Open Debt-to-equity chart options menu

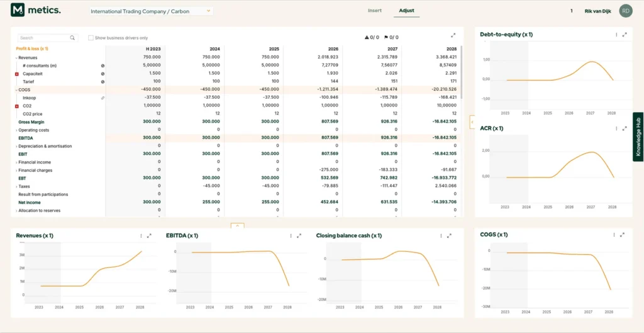click(616, 35)
